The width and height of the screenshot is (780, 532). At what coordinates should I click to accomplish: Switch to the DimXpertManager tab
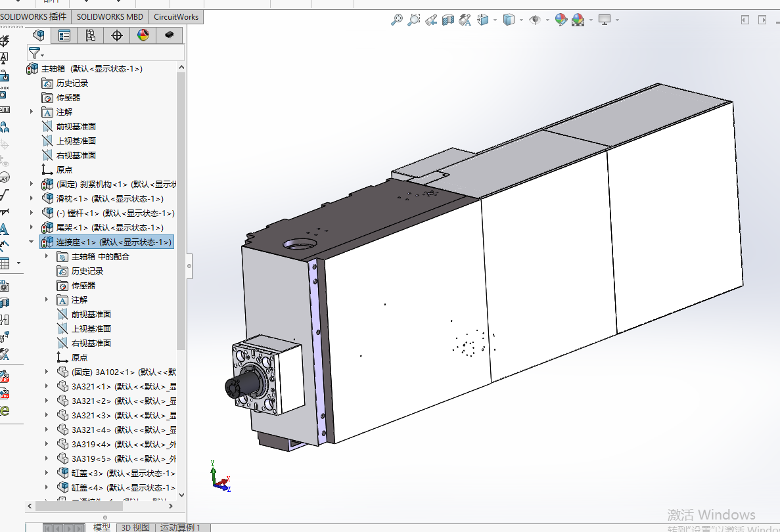click(117, 35)
